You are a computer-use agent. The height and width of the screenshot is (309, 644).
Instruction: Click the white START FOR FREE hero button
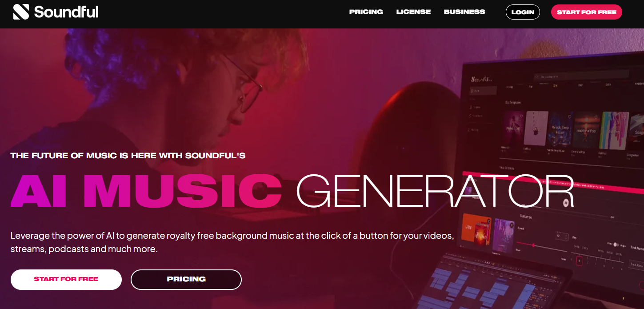click(66, 279)
